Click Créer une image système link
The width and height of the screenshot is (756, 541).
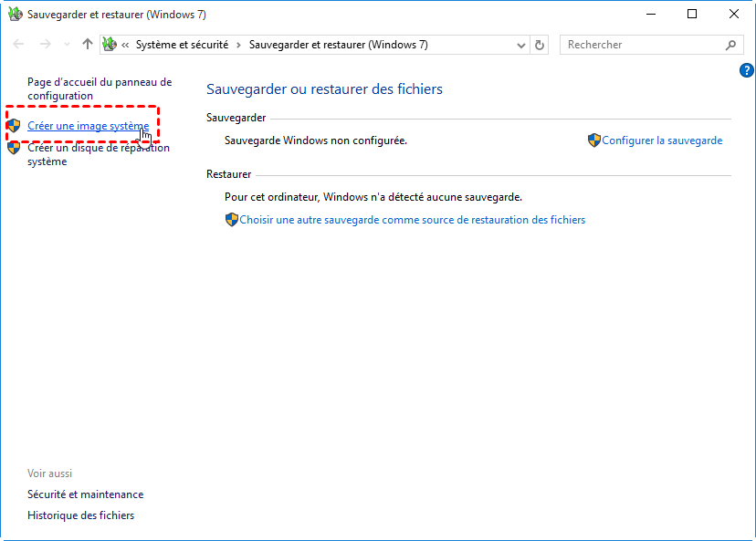pyautogui.click(x=89, y=126)
